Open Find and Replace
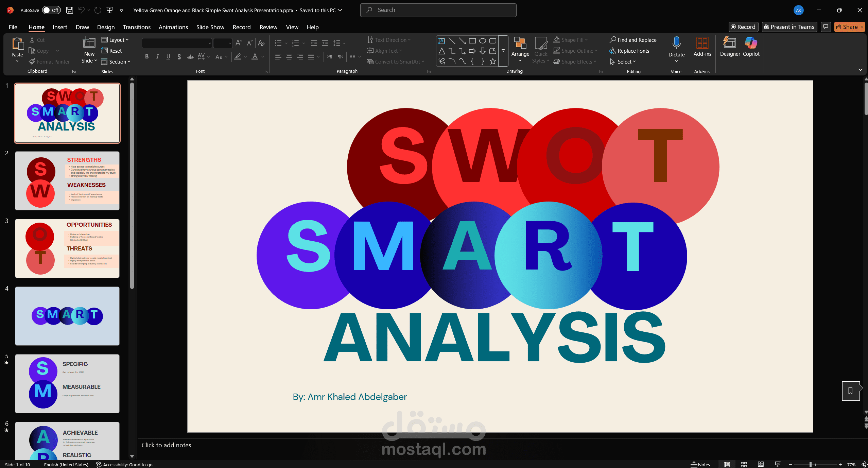 (x=633, y=40)
